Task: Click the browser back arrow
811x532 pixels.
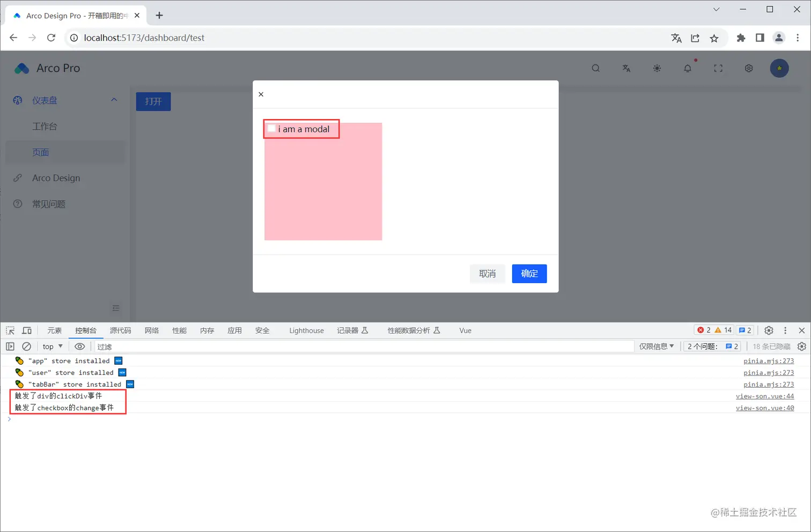Action: point(13,38)
